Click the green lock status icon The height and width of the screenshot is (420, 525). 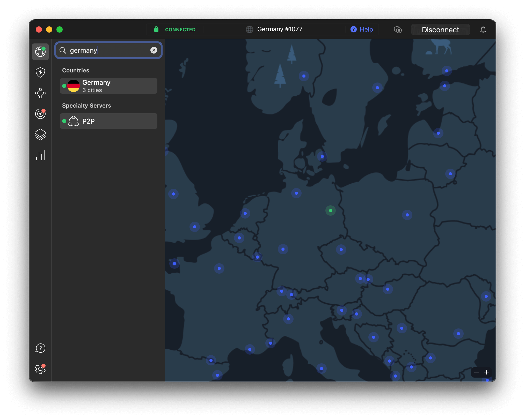pyautogui.click(x=156, y=29)
